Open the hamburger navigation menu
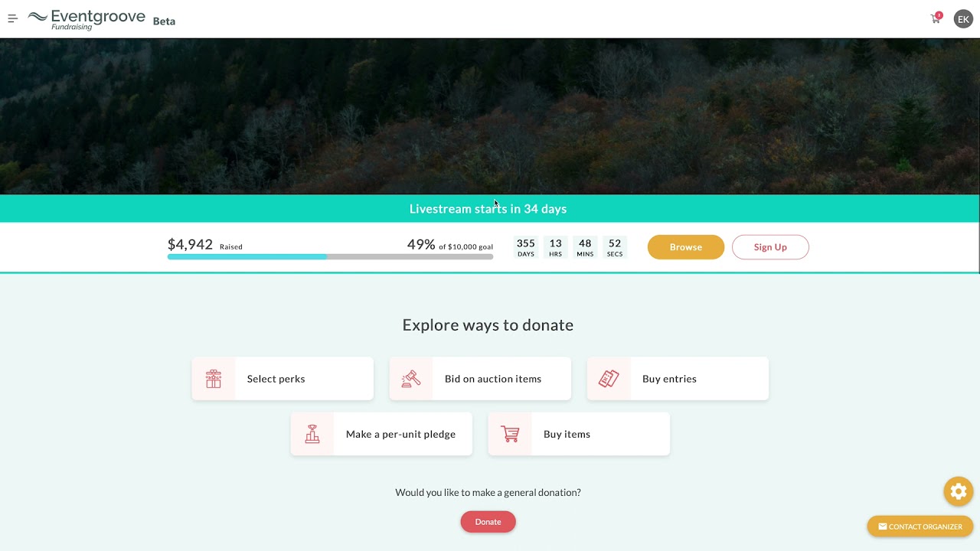 point(12,19)
